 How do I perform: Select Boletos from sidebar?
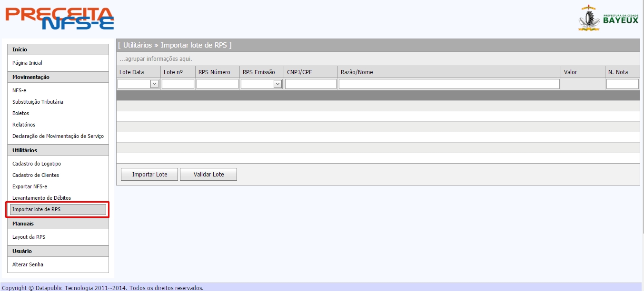pos(20,113)
